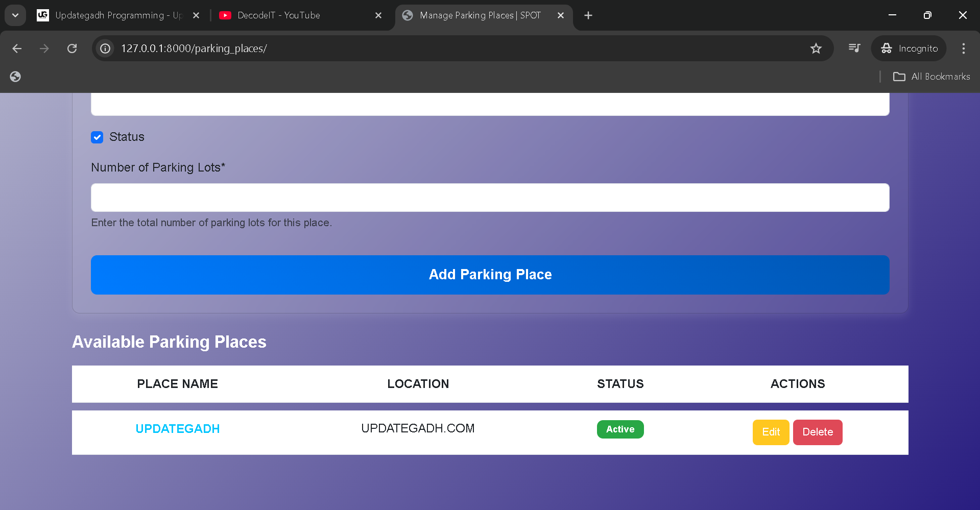Open media controls icon
The image size is (980, 510).
click(x=854, y=48)
